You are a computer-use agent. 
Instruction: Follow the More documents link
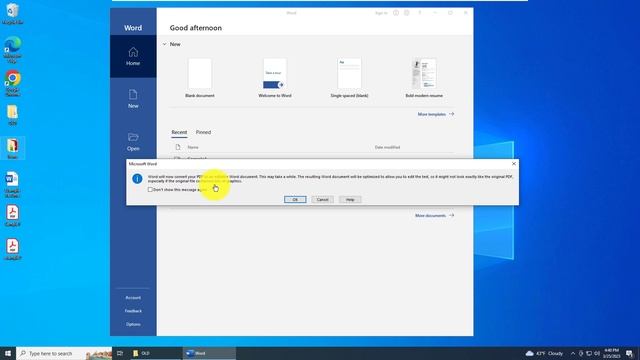[x=434, y=216]
